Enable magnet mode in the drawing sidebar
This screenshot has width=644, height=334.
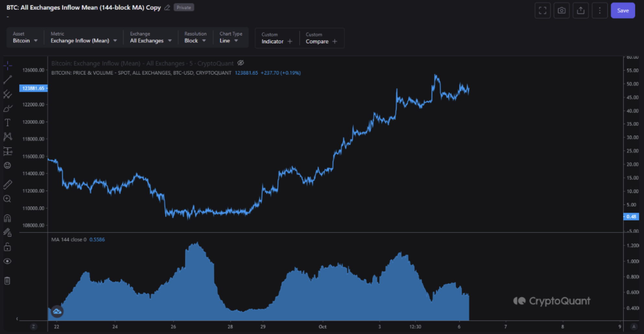8,217
